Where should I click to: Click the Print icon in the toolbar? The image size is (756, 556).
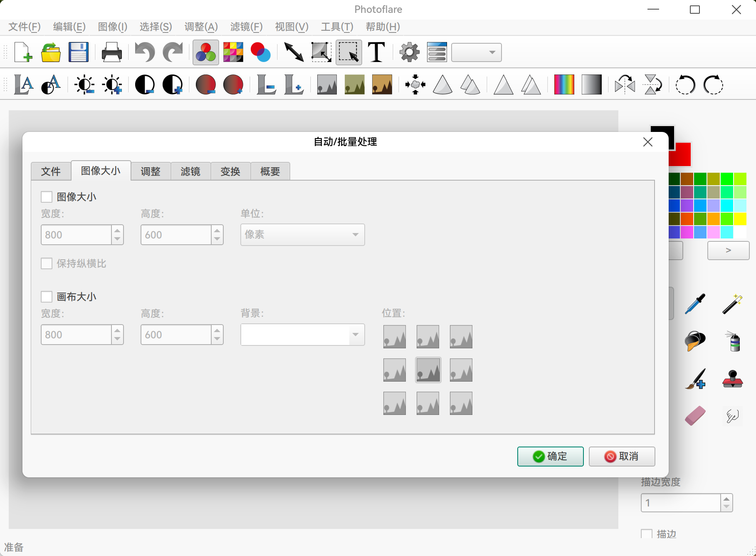coord(112,52)
